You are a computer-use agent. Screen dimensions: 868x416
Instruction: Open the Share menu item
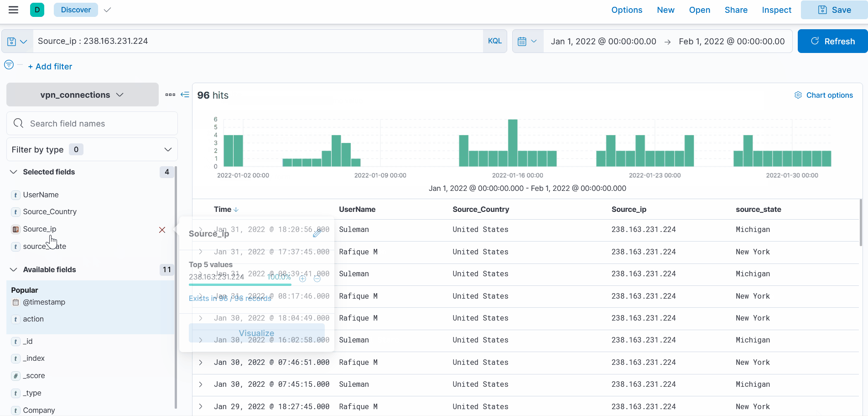pos(736,10)
